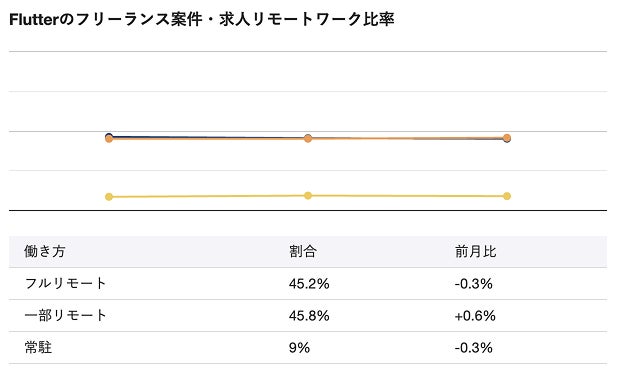Click the 働き方 column header

pyautogui.click(x=44, y=251)
